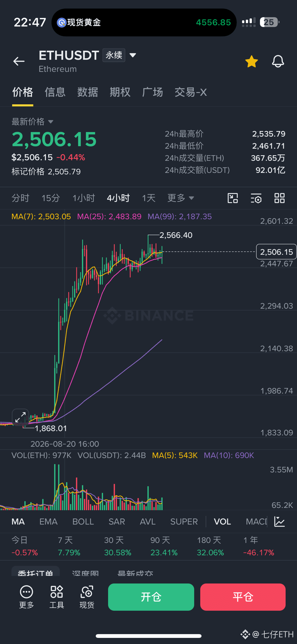Tap the 2,566.40 high marker
297x644 pixels.
tap(176, 235)
